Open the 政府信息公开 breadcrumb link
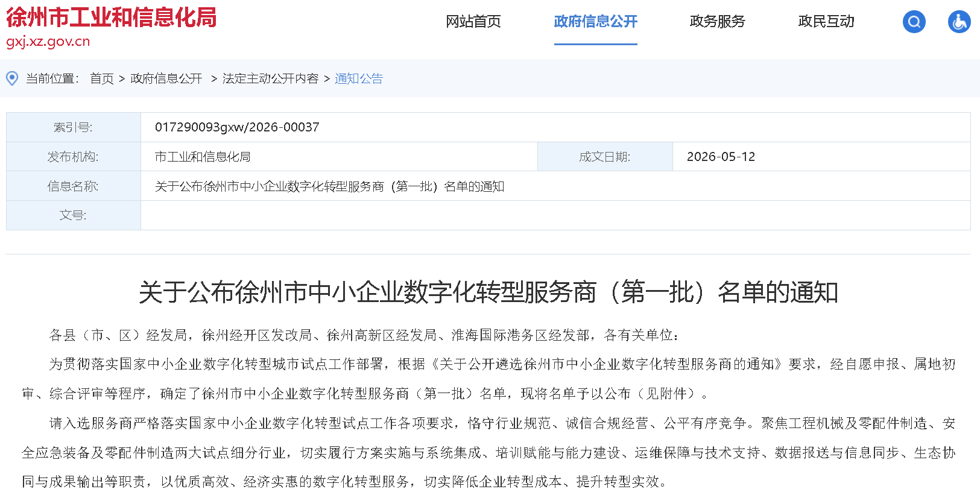980x492 pixels. point(166,78)
